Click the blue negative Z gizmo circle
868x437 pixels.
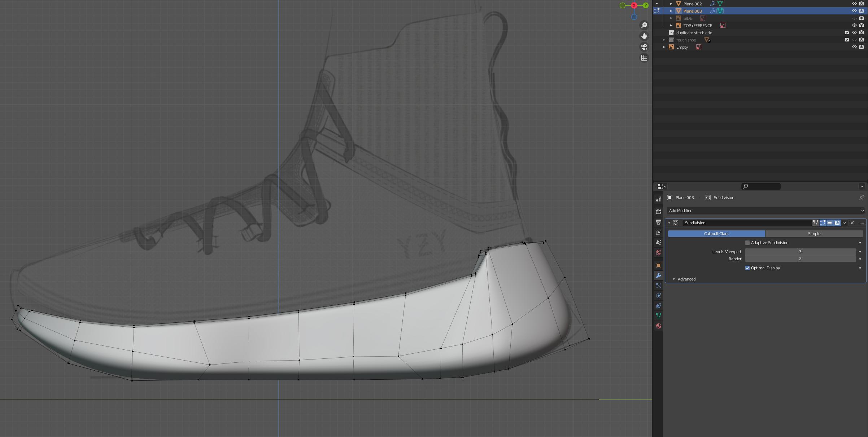[x=634, y=17]
